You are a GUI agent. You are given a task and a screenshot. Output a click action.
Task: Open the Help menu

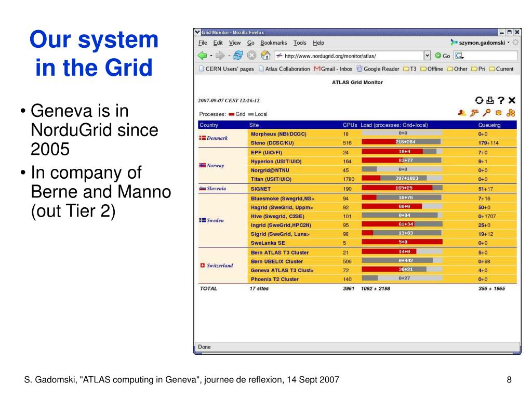click(x=318, y=43)
